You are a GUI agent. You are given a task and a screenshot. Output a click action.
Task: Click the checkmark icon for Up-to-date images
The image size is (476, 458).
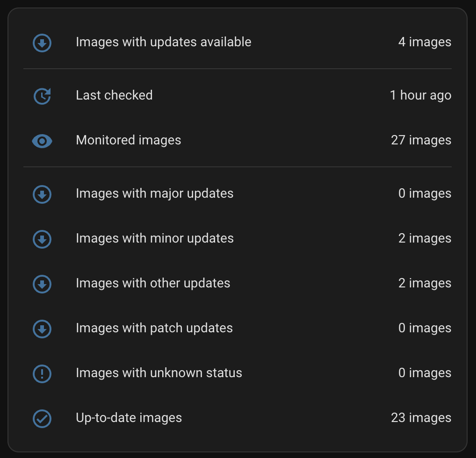(42, 419)
